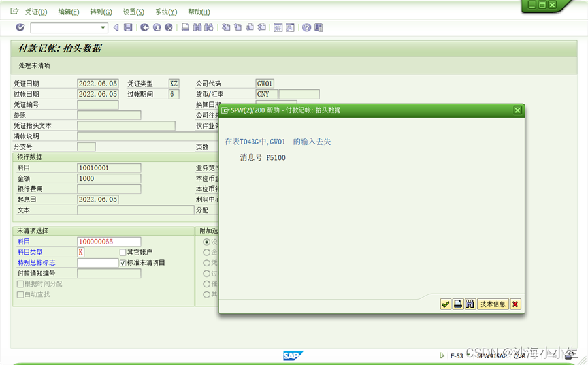
Task: Select the fourth radio button under 附加选择
Action: 206,273
